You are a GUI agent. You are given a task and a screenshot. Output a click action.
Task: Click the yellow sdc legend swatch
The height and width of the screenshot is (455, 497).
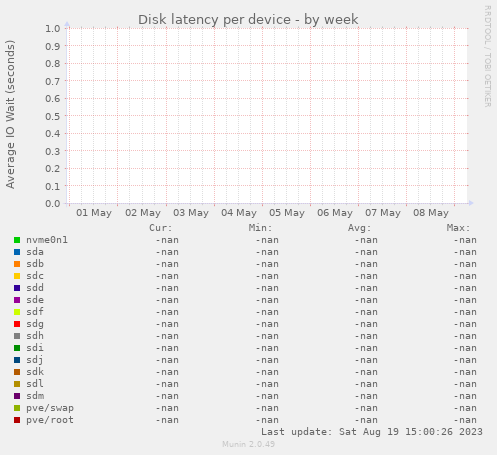point(17,276)
